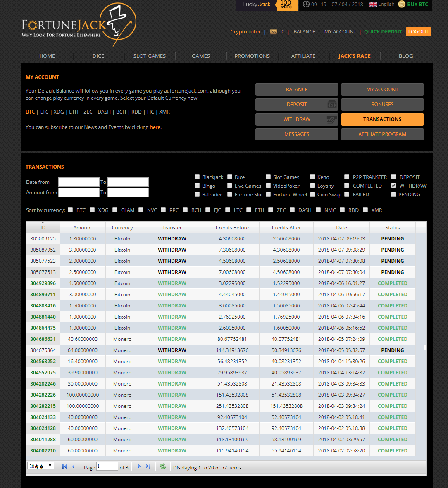Sort by Transfer column header

coord(172,228)
